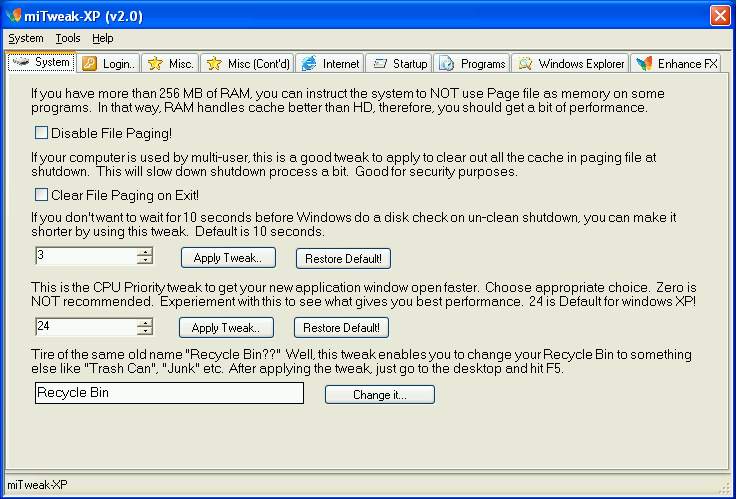Click the star icon on Misc (Cont'd) tab

[x=214, y=63]
